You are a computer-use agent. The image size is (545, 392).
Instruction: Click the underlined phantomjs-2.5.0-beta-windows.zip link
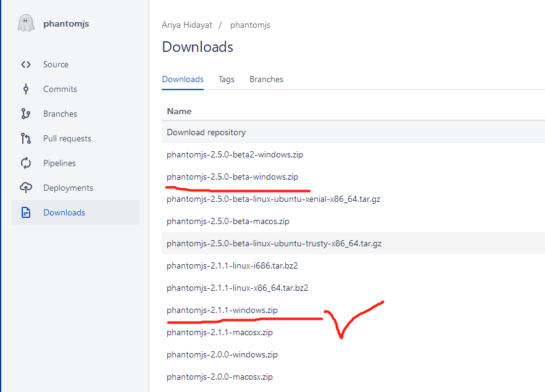pyautogui.click(x=233, y=177)
